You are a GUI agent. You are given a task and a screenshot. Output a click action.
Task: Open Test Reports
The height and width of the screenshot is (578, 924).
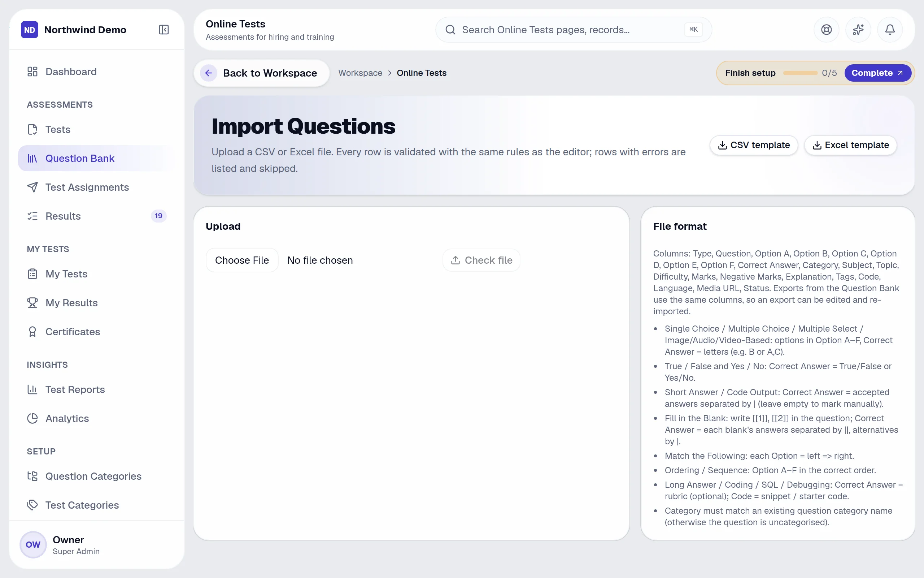pos(97,389)
